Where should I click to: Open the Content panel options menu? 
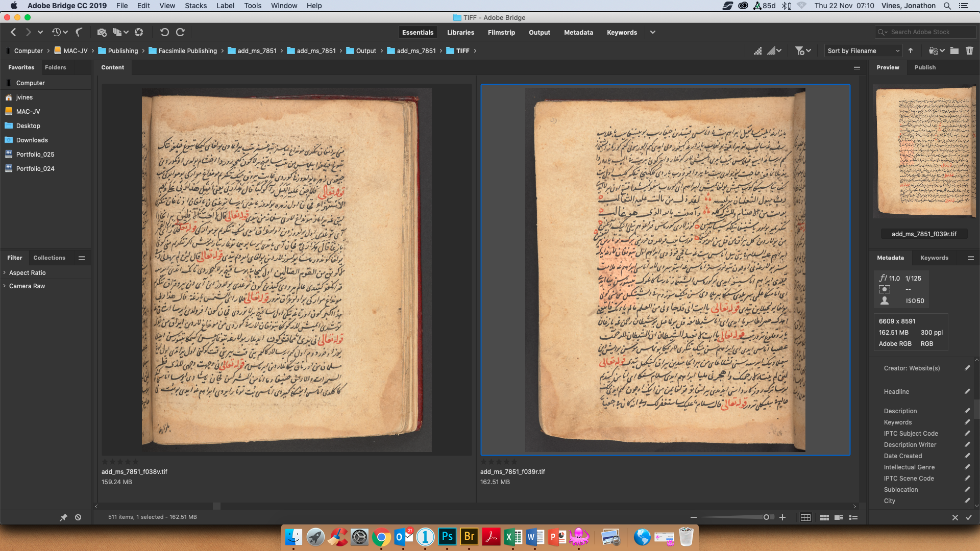click(857, 67)
